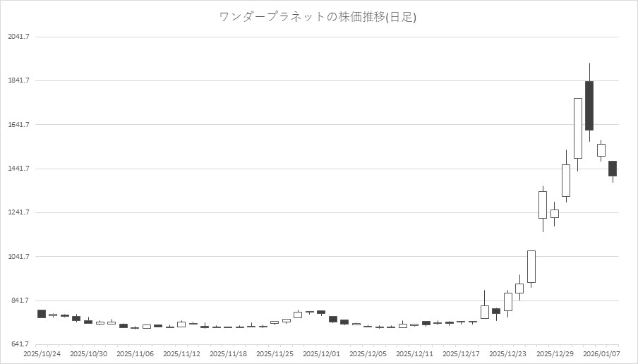Click the chart title ワンダープラネットの株価推移(日足)

point(318,17)
